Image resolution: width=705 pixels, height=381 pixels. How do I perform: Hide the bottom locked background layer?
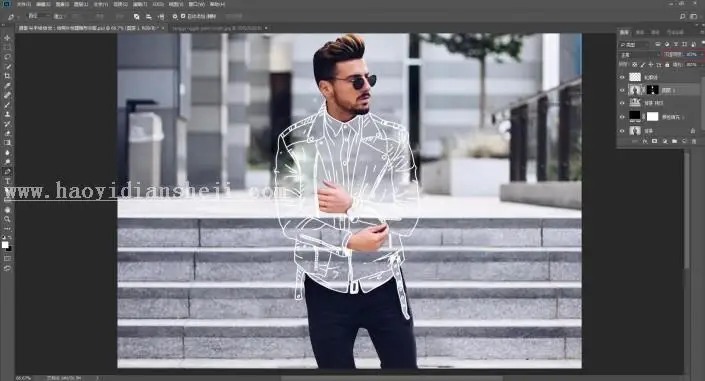(x=622, y=130)
